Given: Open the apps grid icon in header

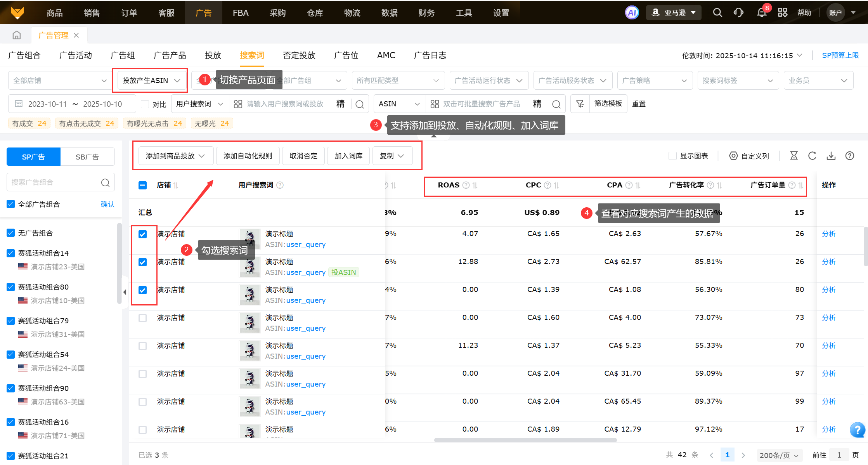Looking at the screenshot, I should point(783,12).
